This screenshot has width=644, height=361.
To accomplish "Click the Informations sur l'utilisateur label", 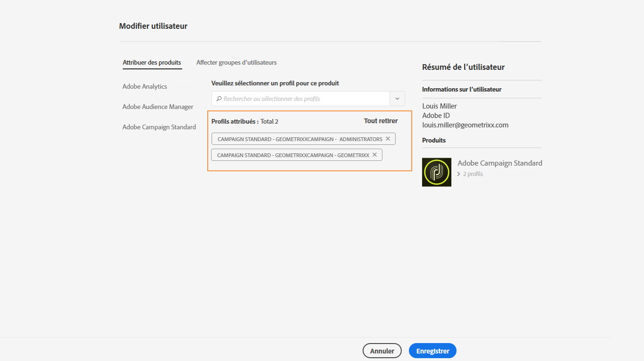I will pyautogui.click(x=462, y=89).
